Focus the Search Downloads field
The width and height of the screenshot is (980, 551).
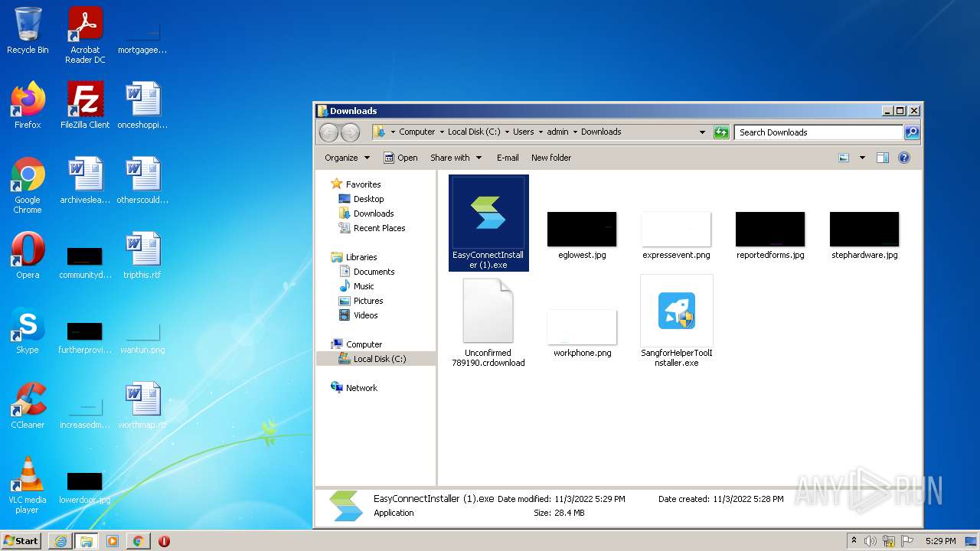tap(818, 132)
